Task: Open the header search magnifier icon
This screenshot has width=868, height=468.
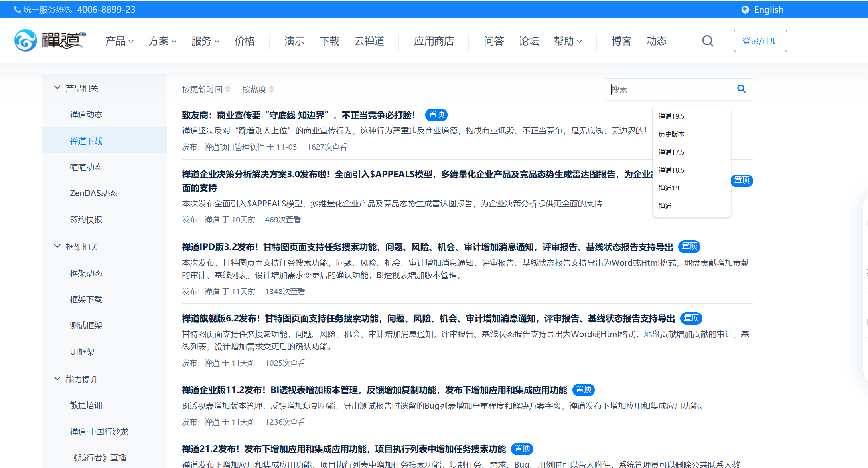Action: tap(708, 41)
